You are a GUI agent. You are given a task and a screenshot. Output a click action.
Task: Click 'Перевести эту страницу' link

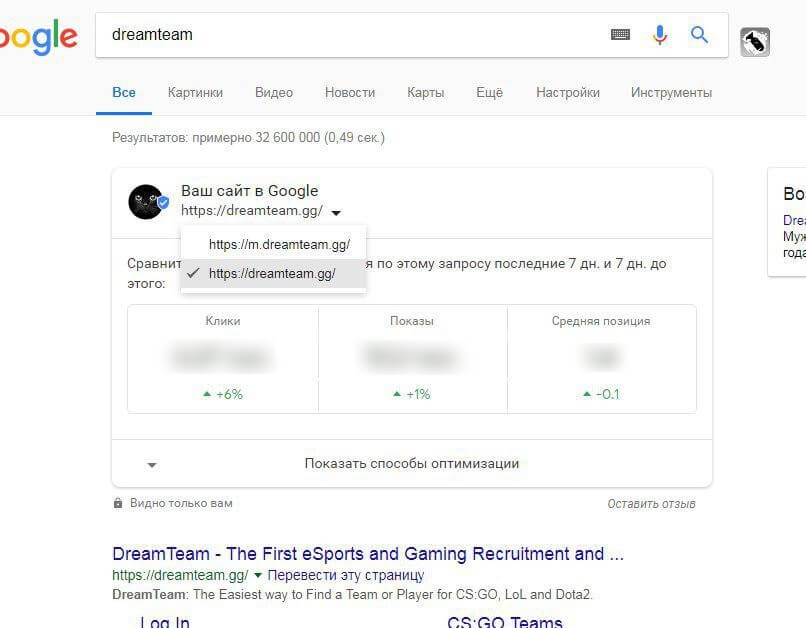click(346, 575)
